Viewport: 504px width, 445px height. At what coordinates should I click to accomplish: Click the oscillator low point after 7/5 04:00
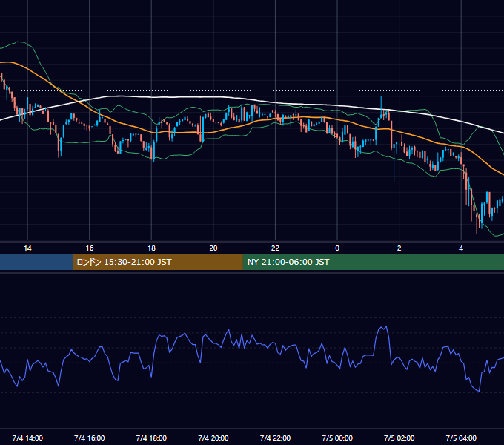tap(479, 391)
